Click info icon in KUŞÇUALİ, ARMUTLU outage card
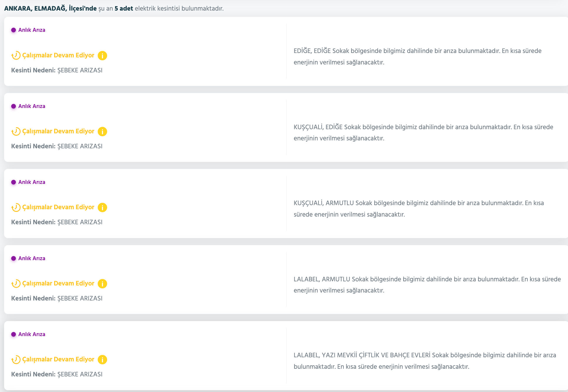This screenshot has height=392, width=568. point(102,207)
